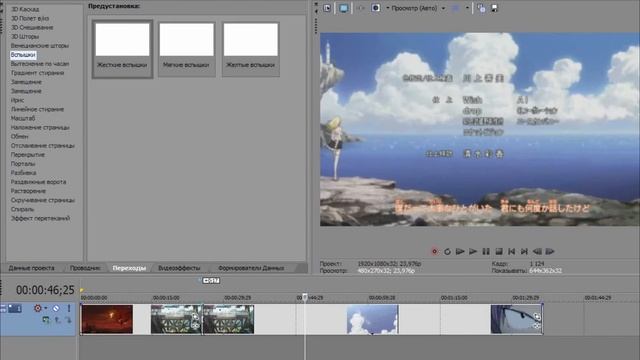Toggle split screen view in preview
This screenshot has width=640, height=360.
coord(376,8)
